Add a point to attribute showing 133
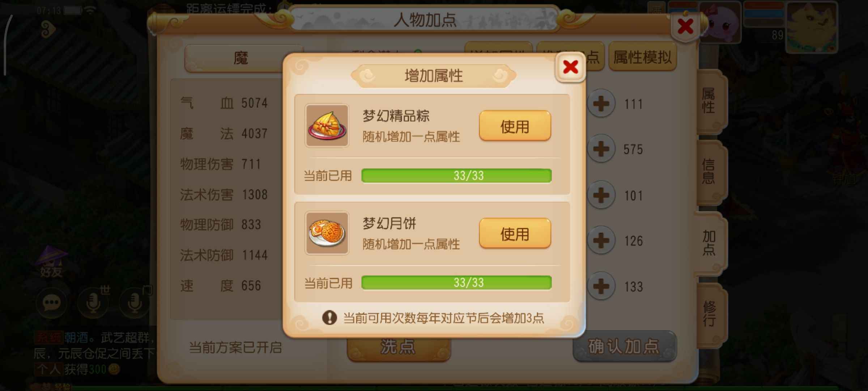This screenshot has width=868, height=391. [x=601, y=286]
